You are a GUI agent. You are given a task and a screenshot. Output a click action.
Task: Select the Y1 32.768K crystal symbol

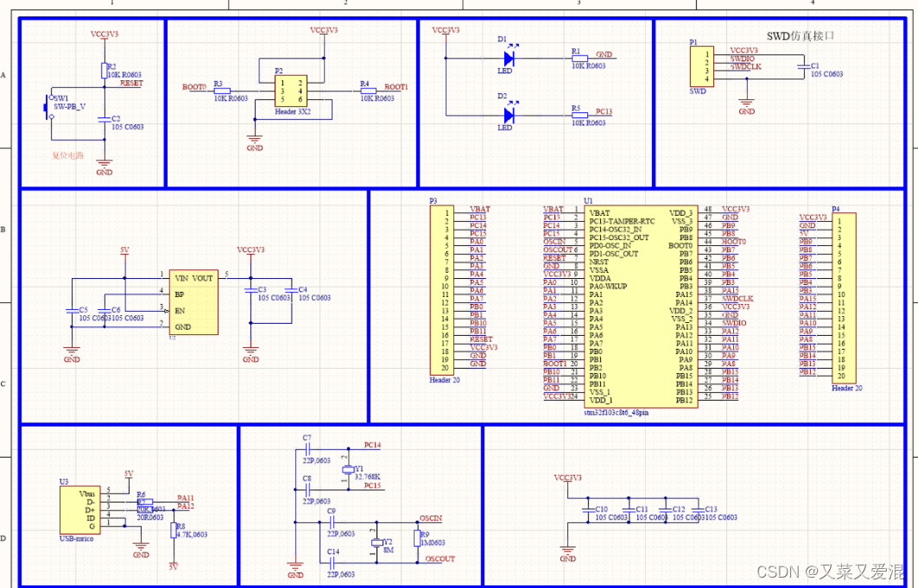(x=347, y=470)
